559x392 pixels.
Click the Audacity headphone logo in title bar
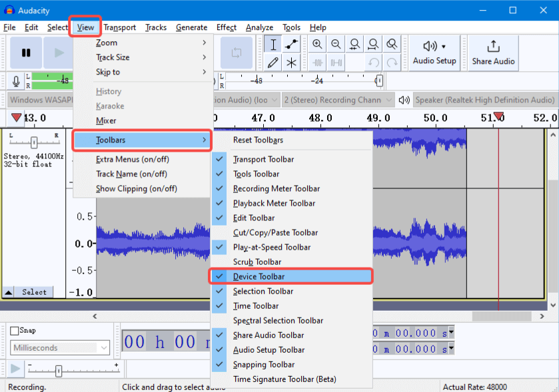(9, 11)
